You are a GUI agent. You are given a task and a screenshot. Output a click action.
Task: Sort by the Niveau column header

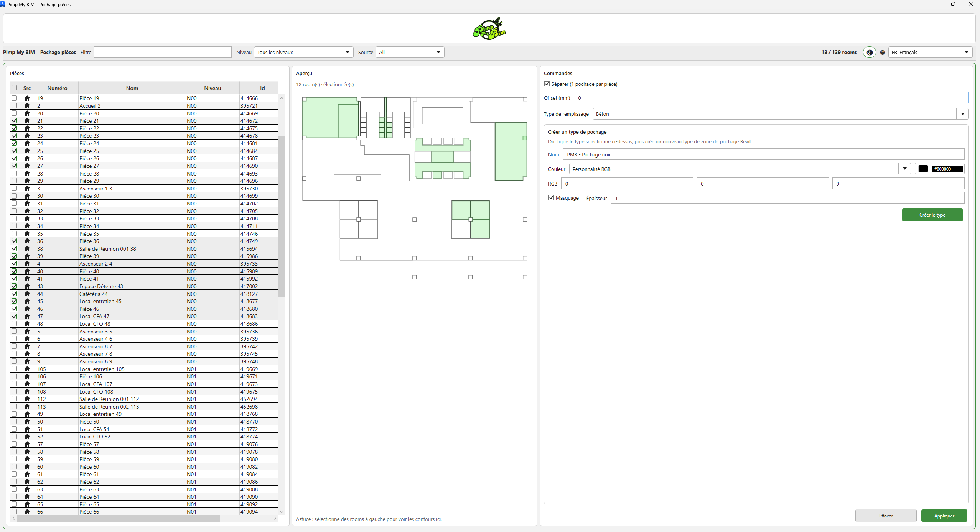pyautogui.click(x=212, y=88)
